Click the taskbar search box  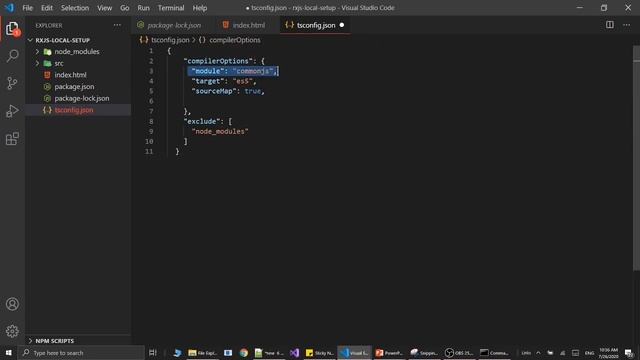tap(81, 353)
